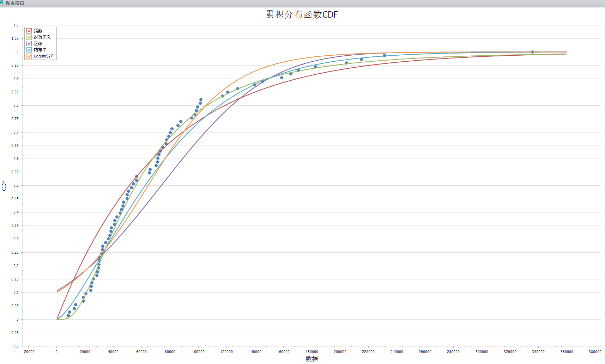Click the 0.5 y-axis tick label

[16, 185]
